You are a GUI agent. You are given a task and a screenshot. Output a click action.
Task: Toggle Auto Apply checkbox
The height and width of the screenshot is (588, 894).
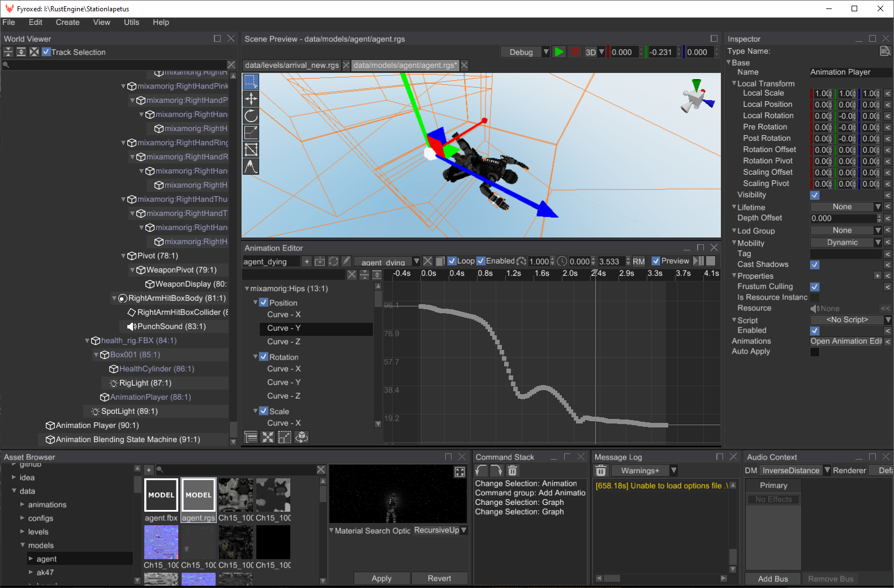(x=815, y=352)
